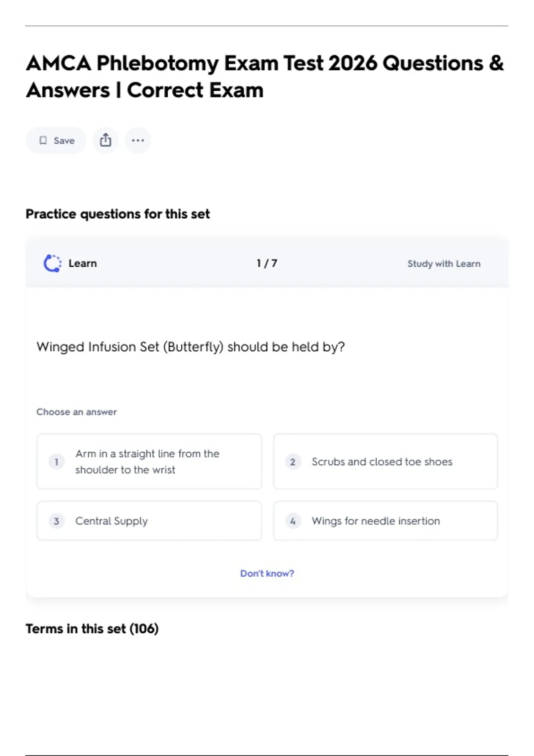534x756 pixels.
Task: Click the number 3 badge icon
Action: [x=57, y=521]
